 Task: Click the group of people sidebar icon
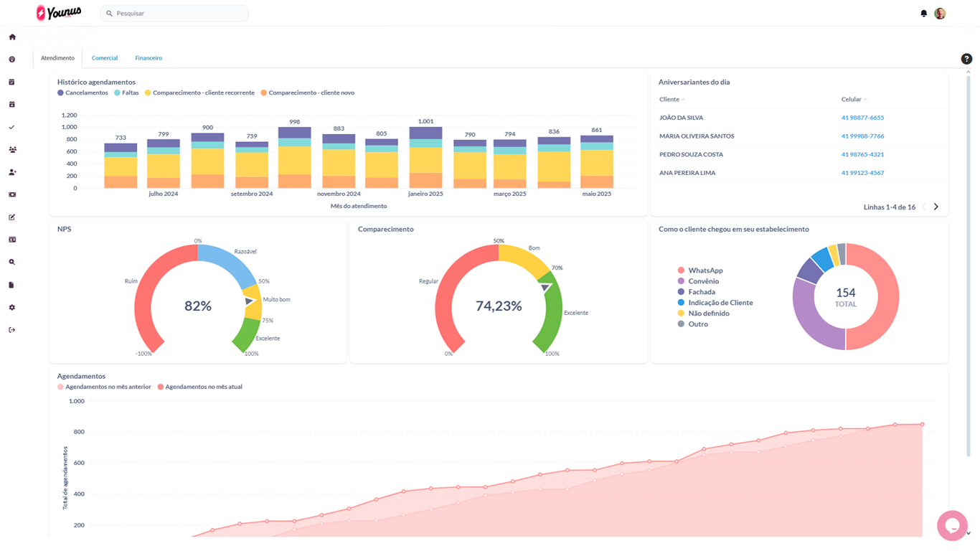(x=12, y=150)
